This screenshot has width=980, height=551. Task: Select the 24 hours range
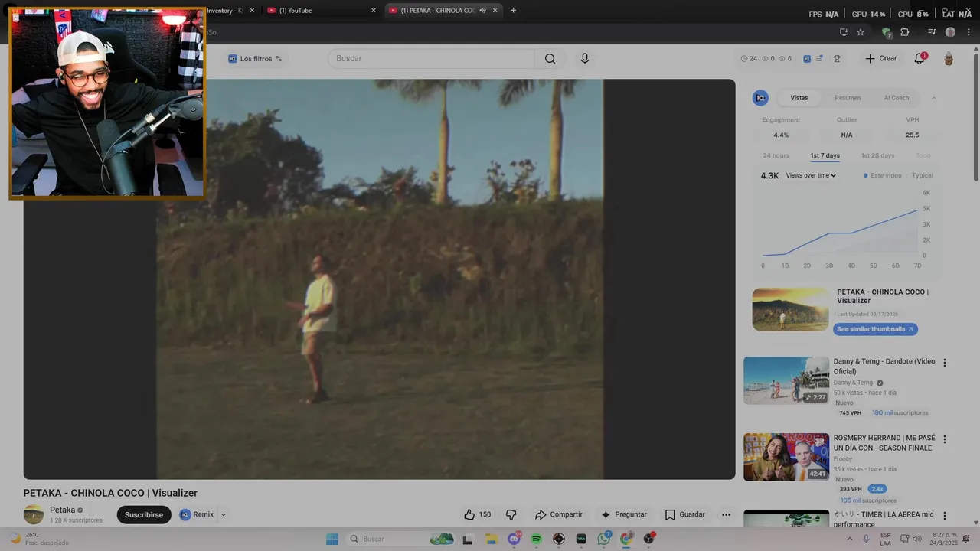[776, 155]
